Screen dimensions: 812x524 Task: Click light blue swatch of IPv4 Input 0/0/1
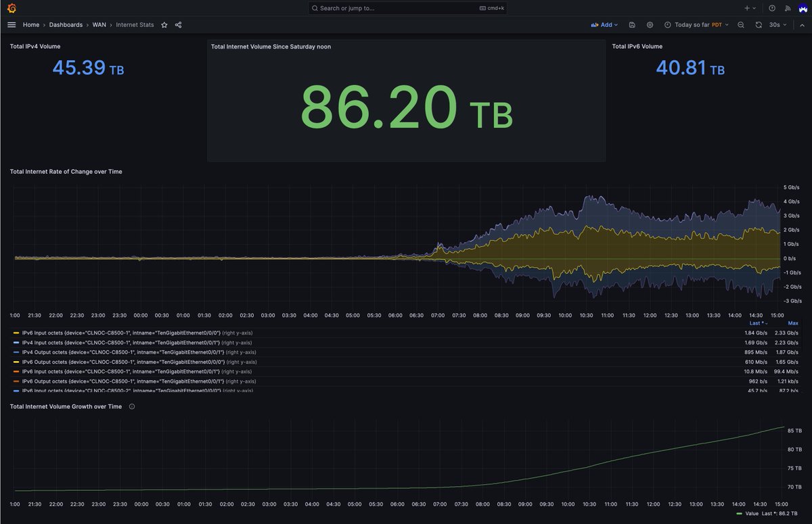(16, 342)
